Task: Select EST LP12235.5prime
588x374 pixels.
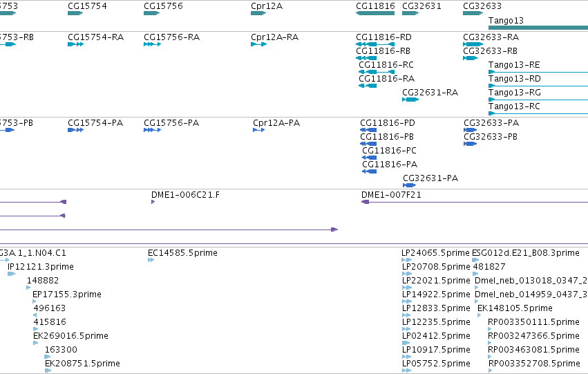Action: pyautogui.click(x=436, y=322)
